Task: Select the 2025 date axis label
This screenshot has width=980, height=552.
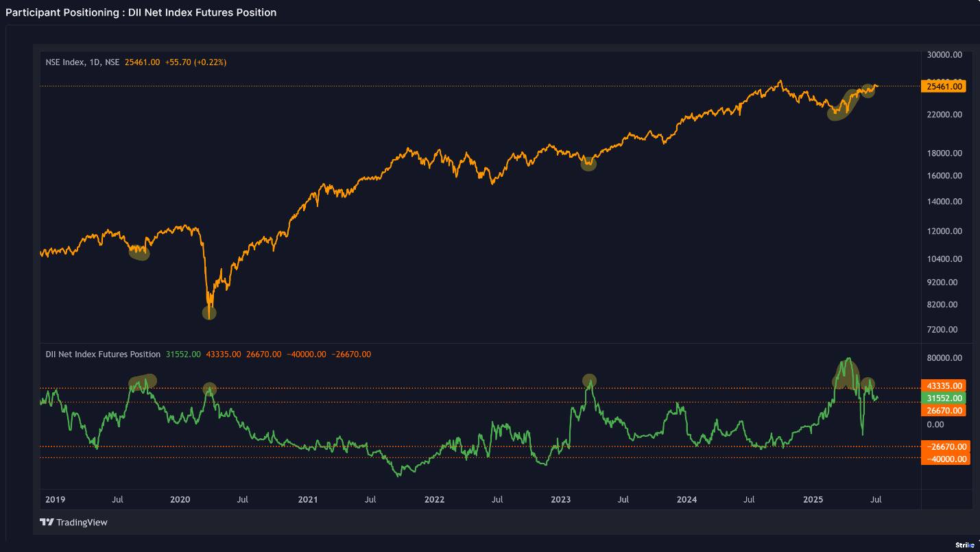Action: click(x=813, y=500)
